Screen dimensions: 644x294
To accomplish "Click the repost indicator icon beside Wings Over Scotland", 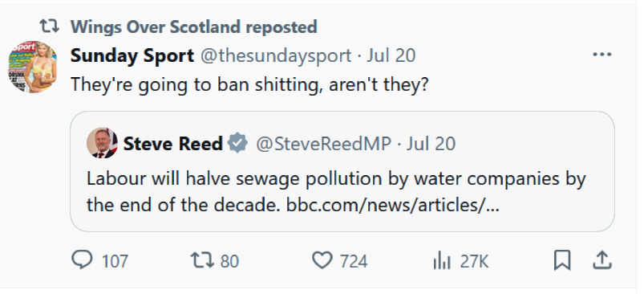I will [49, 27].
